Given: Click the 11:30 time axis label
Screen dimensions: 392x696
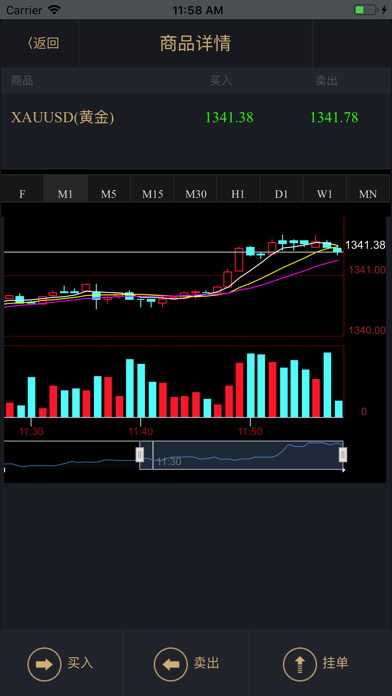Looking at the screenshot, I should point(31,431).
